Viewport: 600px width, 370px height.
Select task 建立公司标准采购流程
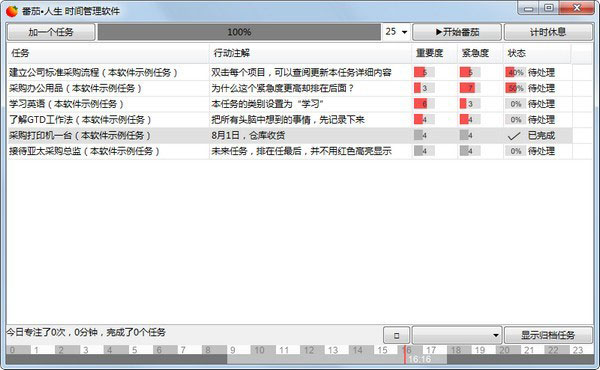click(x=93, y=72)
